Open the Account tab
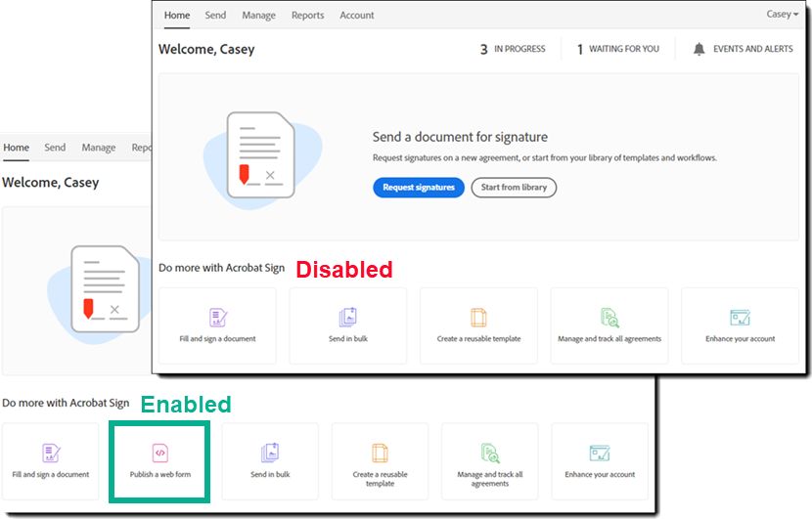Viewport: 812px width, 519px height. (x=357, y=16)
